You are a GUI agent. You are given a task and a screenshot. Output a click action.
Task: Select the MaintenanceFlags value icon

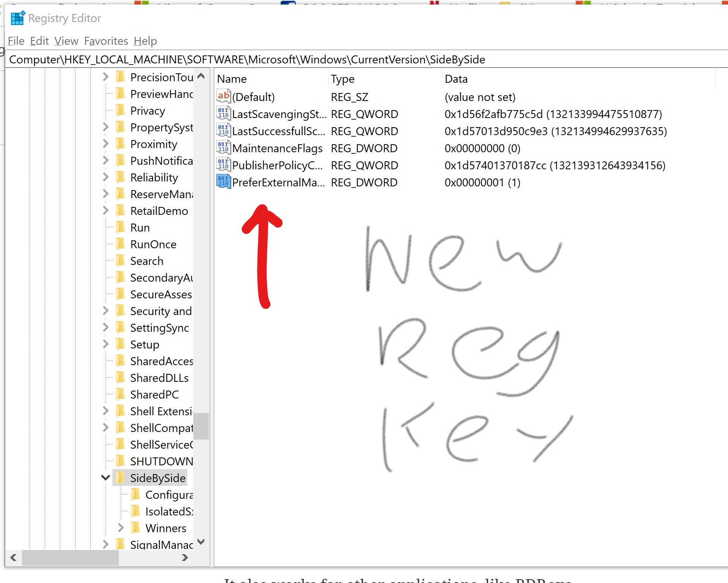[x=223, y=147]
